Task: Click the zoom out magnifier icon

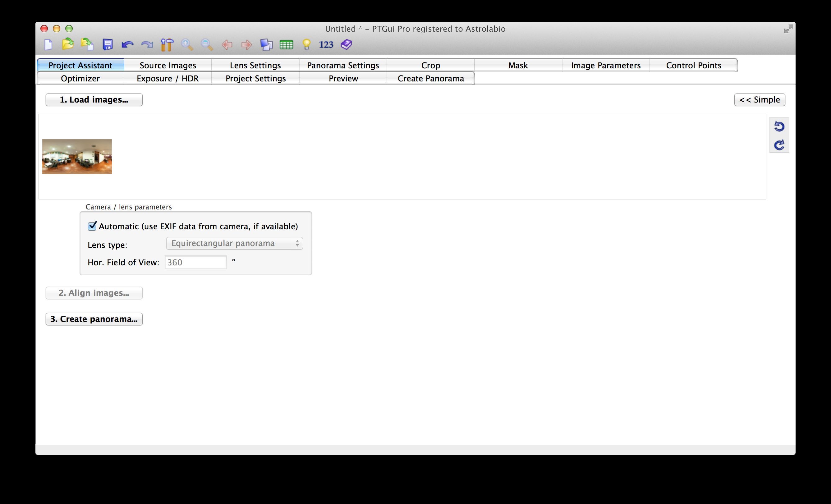Action: tap(207, 44)
